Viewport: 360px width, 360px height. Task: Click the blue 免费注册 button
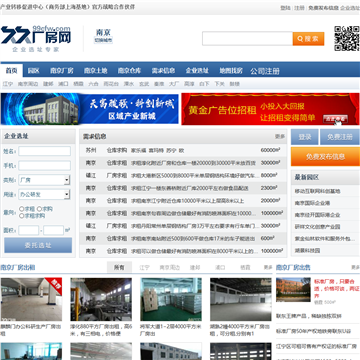340,137
